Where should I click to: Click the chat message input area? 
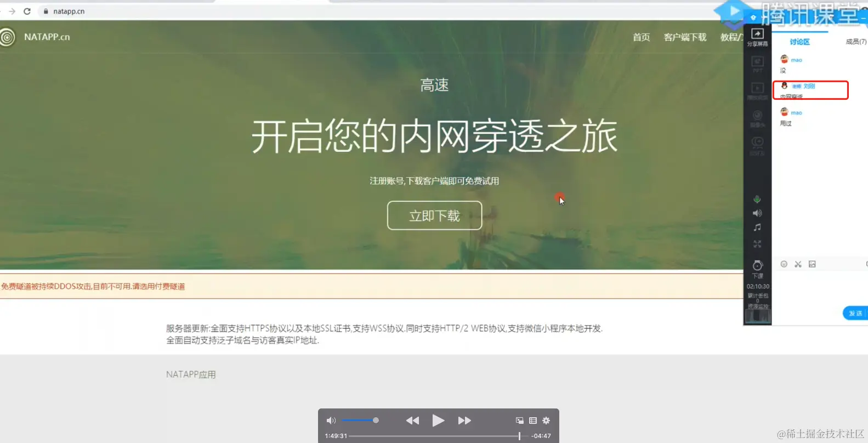click(x=820, y=287)
